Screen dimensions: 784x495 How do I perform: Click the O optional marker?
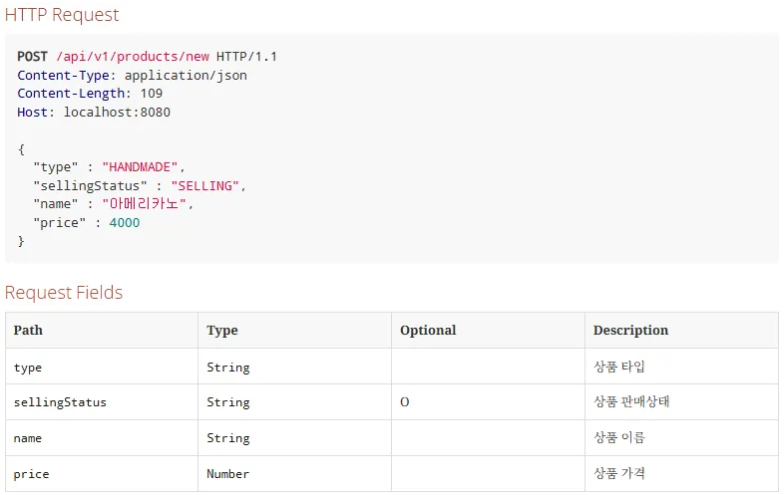click(x=404, y=402)
